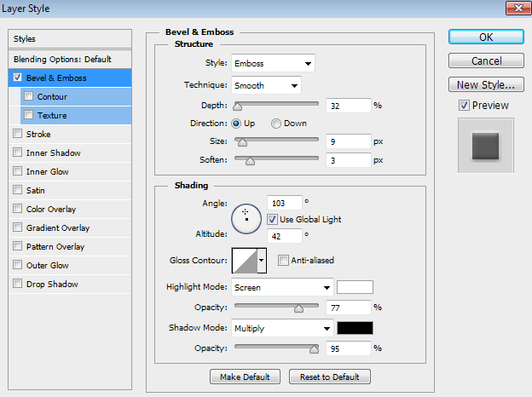
Task: Click the Shadow Opacity input field showing 95
Action: tap(349, 348)
